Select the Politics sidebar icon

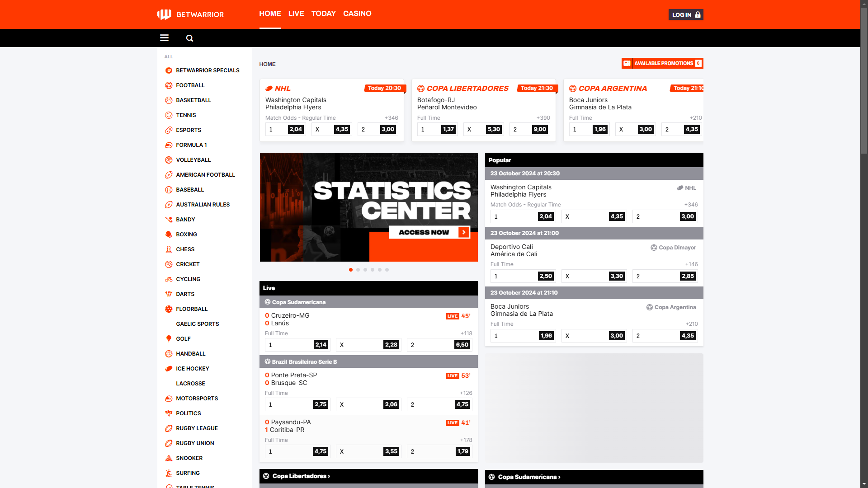[169, 413]
